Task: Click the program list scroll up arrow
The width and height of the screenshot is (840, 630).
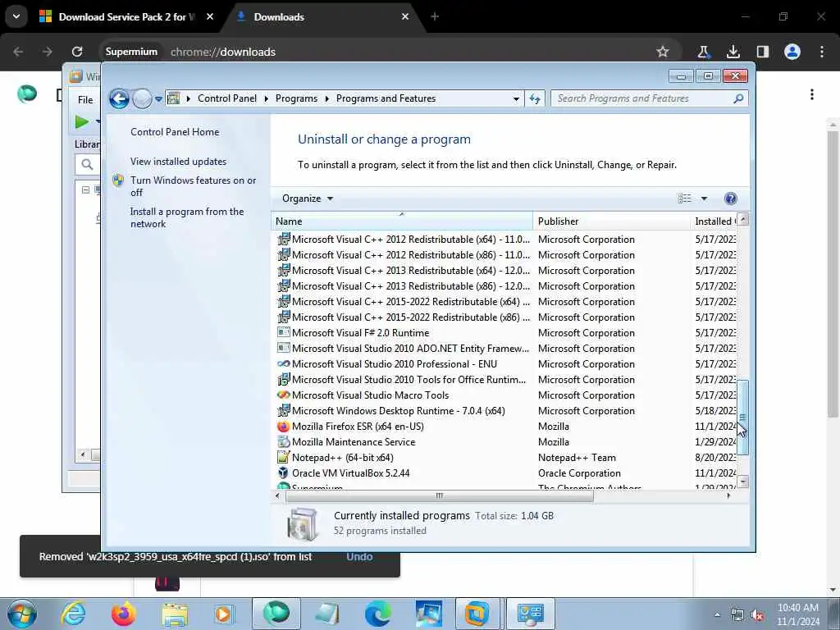Action: 742,220
